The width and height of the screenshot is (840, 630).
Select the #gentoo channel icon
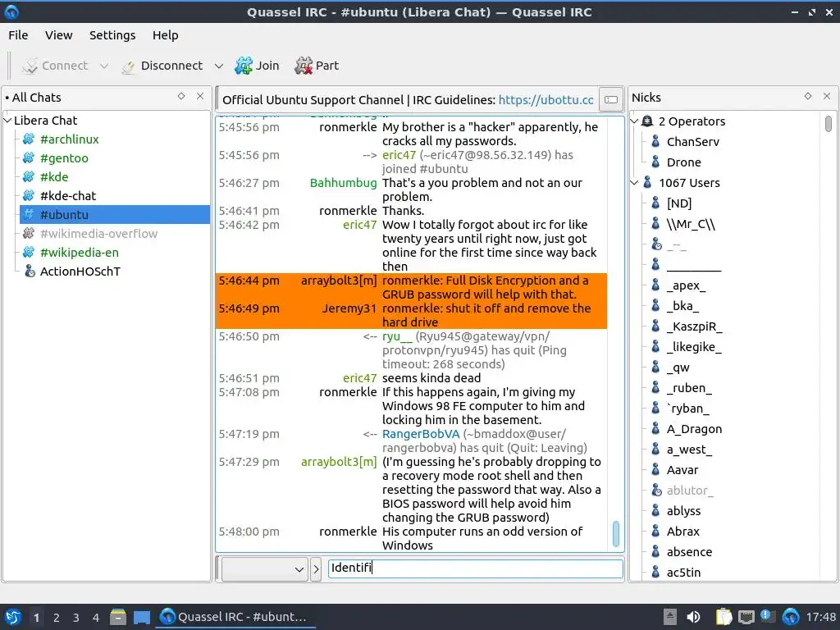(x=29, y=158)
